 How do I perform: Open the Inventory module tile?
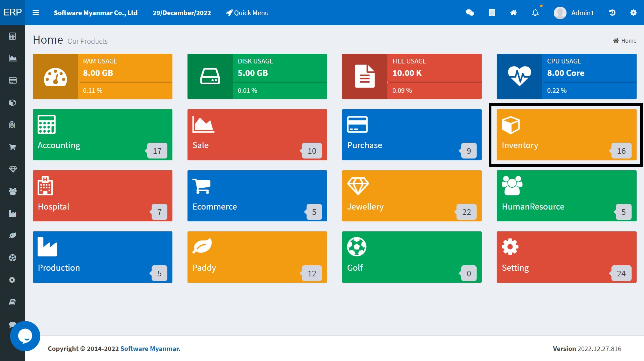pyautogui.click(x=567, y=135)
